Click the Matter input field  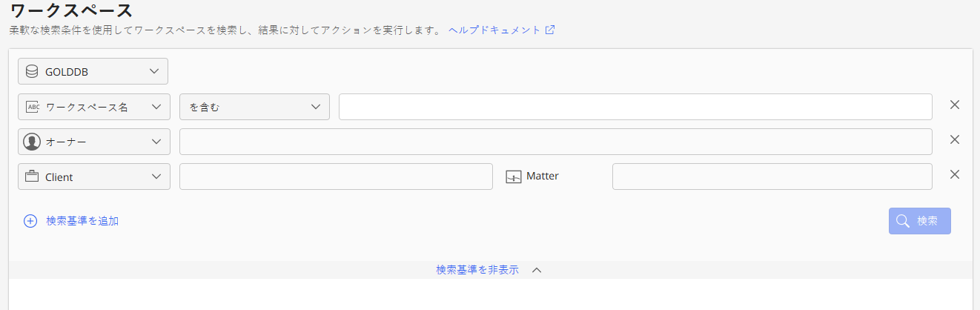[x=772, y=177]
